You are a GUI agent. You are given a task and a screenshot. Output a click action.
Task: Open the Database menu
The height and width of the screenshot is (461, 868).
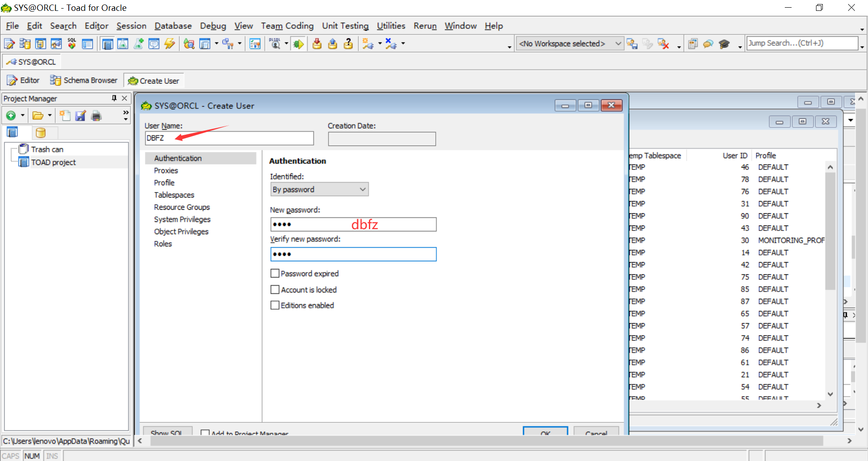pyautogui.click(x=173, y=26)
